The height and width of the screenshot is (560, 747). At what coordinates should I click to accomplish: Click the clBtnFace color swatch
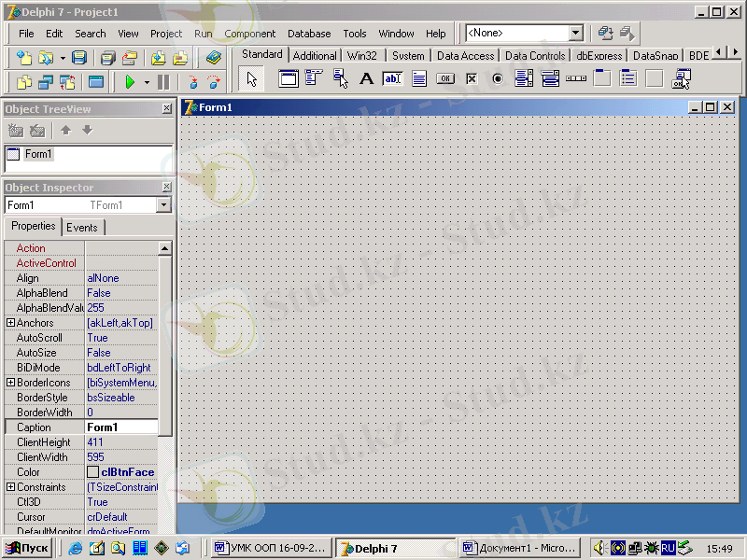click(x=92, y=472)
